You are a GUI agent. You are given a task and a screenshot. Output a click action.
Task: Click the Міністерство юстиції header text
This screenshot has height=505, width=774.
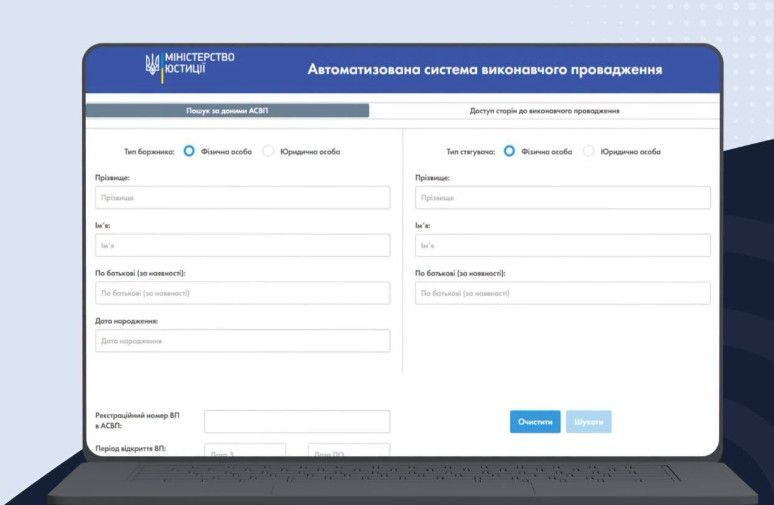(x=199, y=63)
